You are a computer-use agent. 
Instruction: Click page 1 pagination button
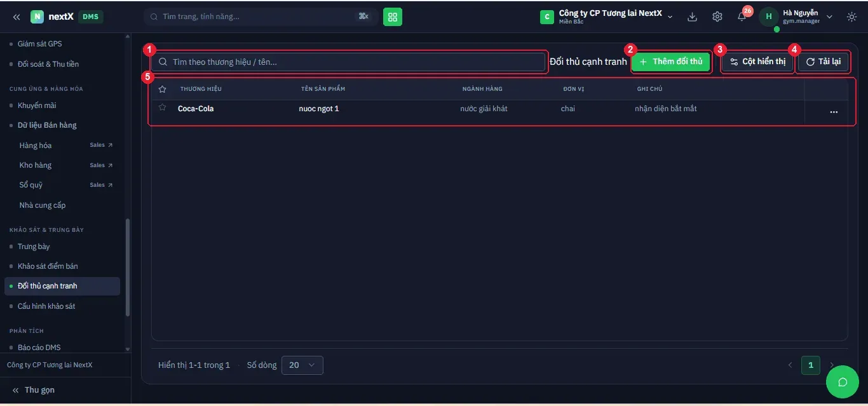tap(810, 365)
